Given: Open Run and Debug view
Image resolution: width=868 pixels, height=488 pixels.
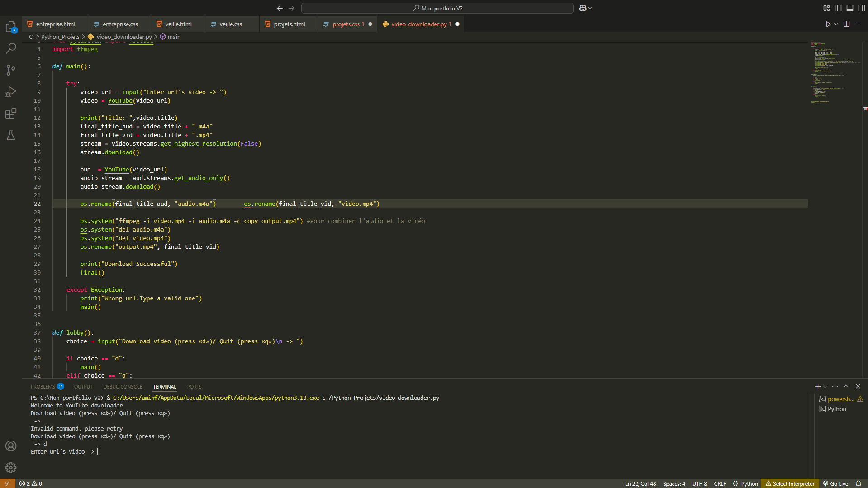Looking at the screenshot, I should [11, 92].
